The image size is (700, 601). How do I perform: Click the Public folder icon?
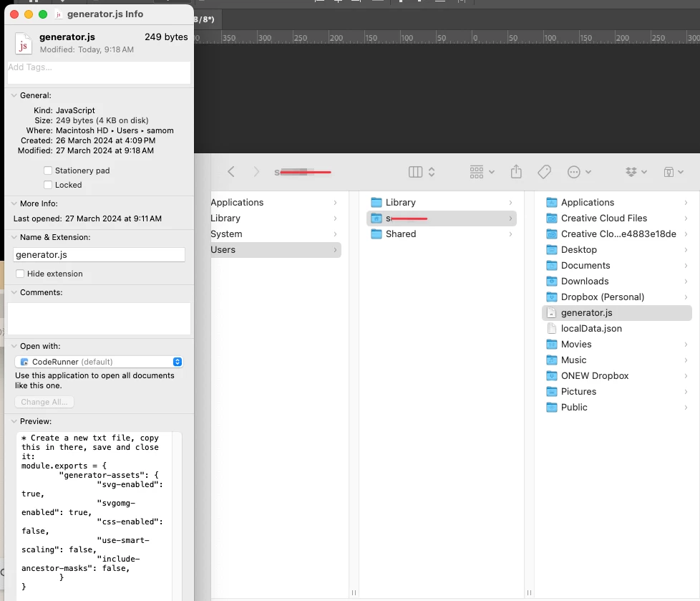point(552,407)
